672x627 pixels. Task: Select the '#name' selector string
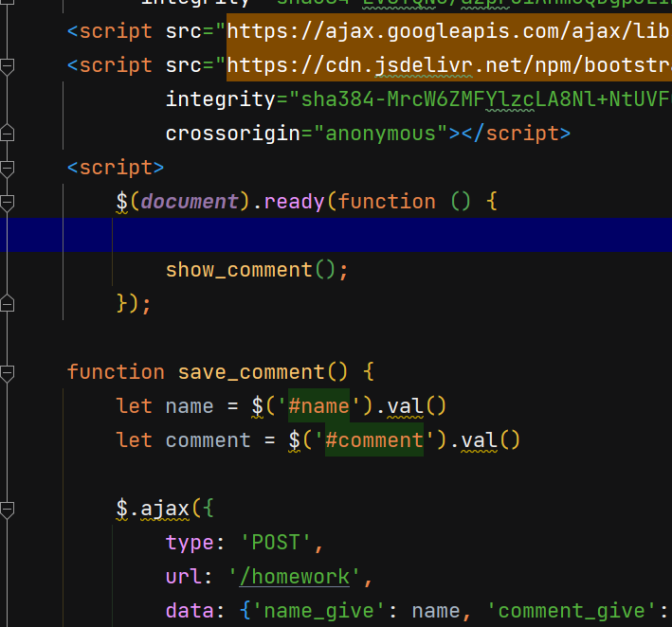coord(318,405)
